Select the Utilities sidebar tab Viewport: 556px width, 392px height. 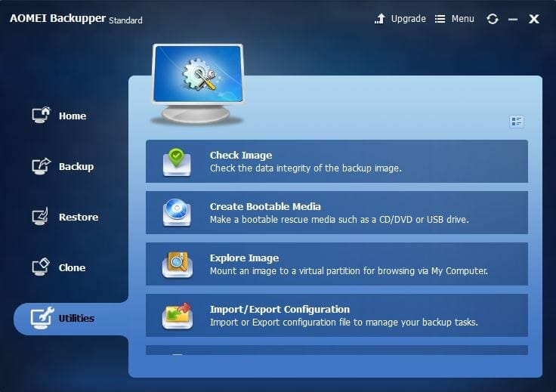pos(71,318)
